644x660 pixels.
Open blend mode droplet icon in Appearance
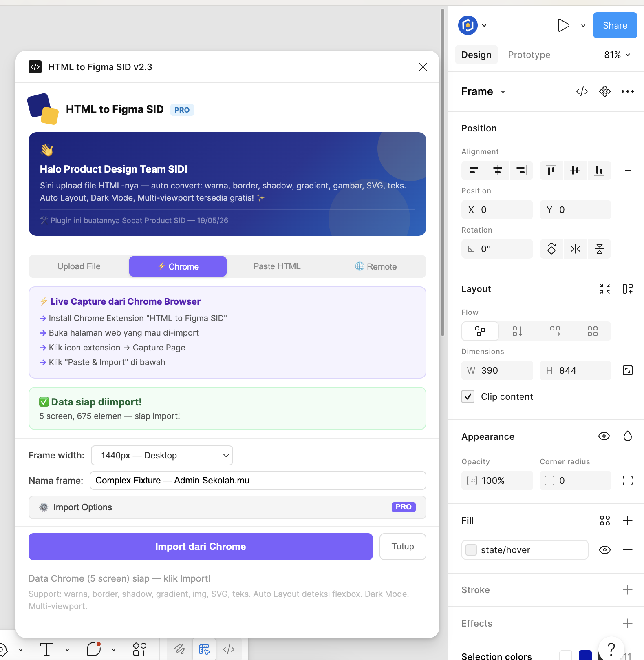(x=628, y=436)
